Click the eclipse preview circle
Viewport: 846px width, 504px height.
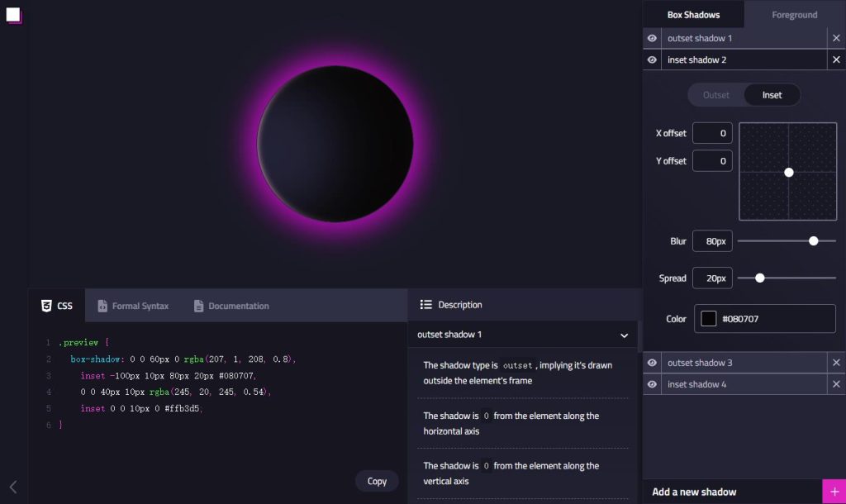[335, 144]
